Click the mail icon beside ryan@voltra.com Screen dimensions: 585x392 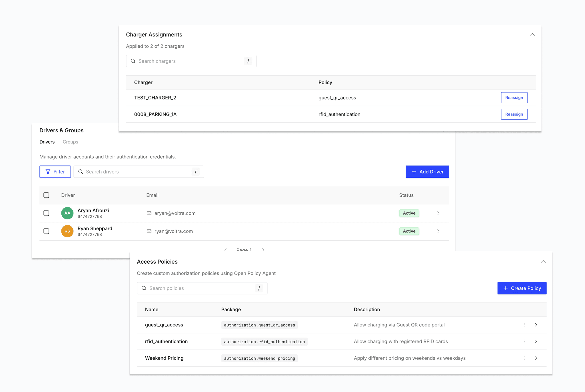click(149, 231)
